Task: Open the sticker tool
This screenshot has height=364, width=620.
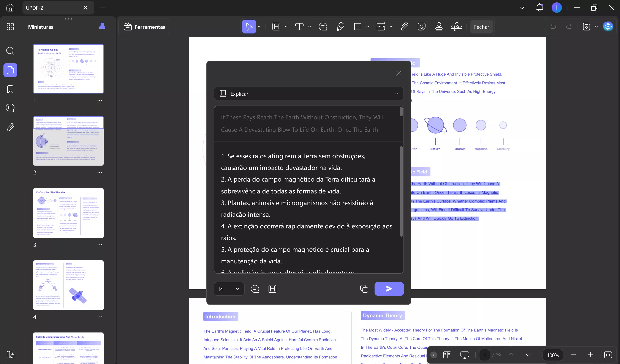Action: [421, 27]
